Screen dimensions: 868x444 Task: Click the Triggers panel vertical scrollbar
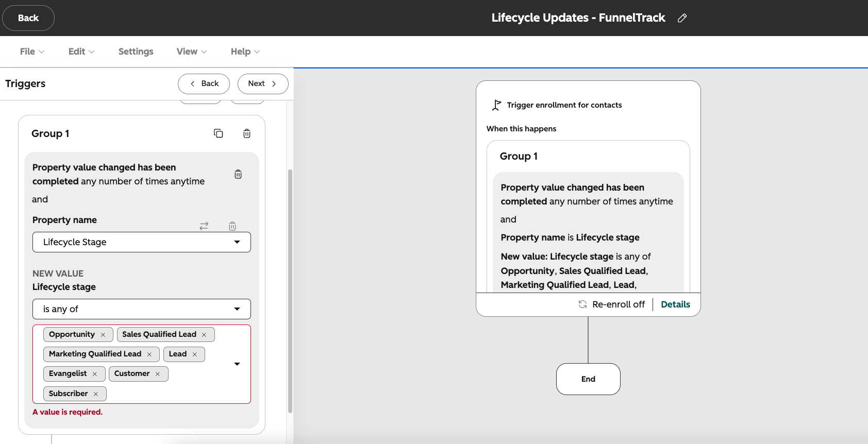(290, 291)
